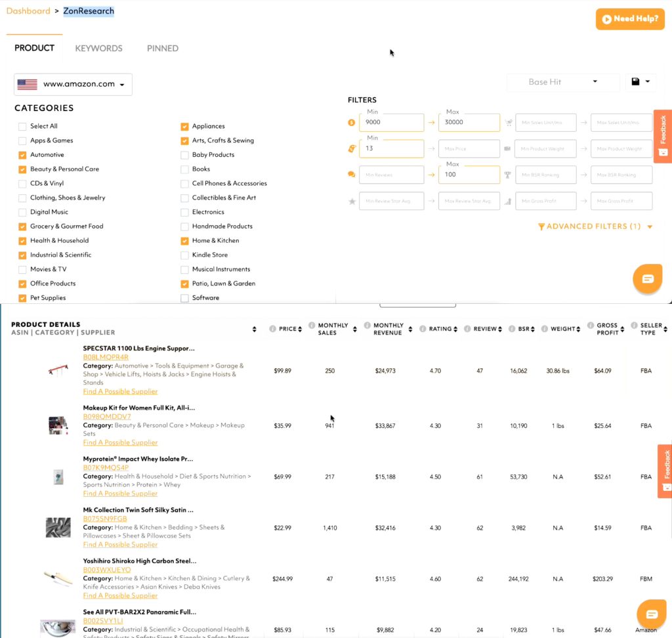The image size is (672, 638).
Task: Click the Max Gross Profit field
Action: click(621, 201)
